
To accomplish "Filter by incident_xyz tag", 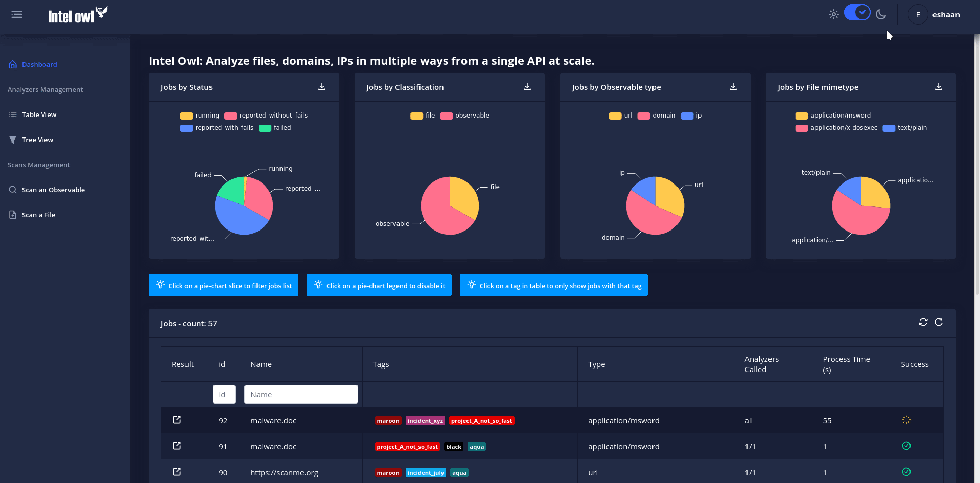I will click(x=425, y=421).
